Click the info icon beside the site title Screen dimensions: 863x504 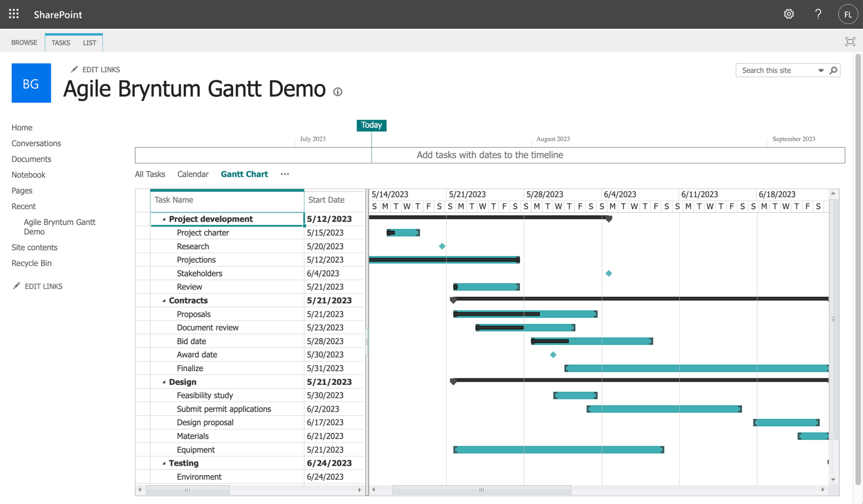point(338,92)
